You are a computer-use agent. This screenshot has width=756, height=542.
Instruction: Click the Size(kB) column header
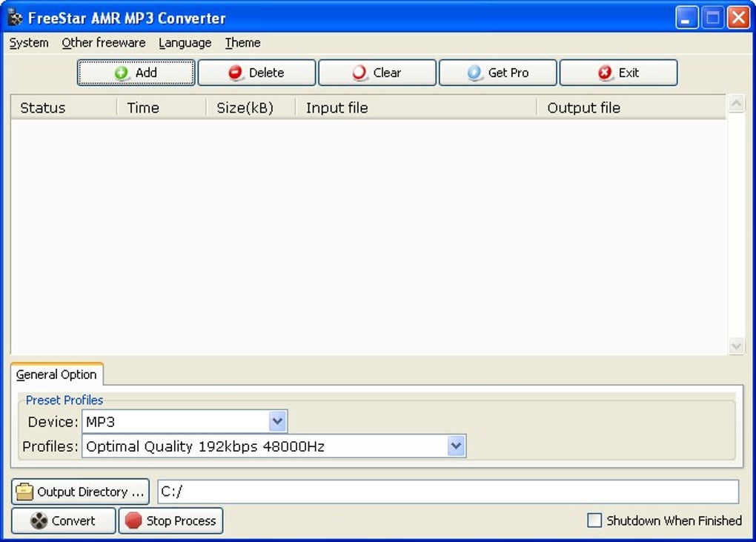251,108
